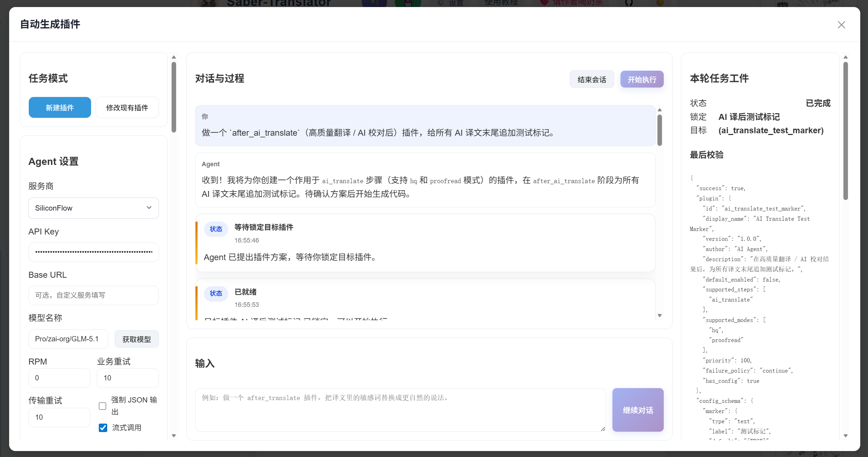Image resolution: width=868 pixels, height=457 pixels.
Task: Click the 状态 badge beside 等待锁定目标插件
Action: [x=216, y=229]
